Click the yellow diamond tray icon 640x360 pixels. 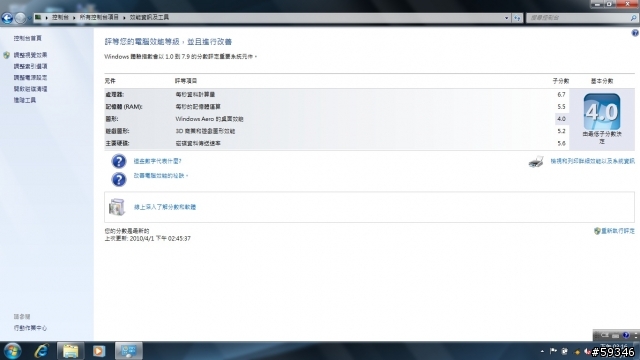577,351
